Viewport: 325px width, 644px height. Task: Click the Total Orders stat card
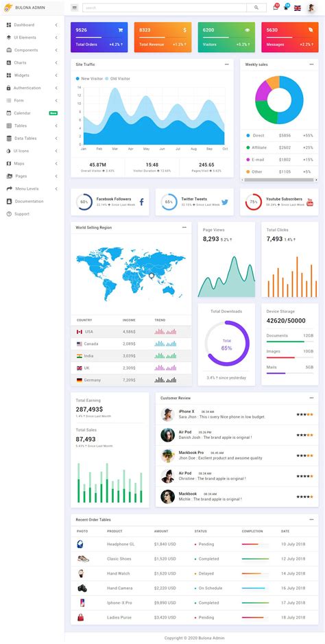click(x=99, y=37)
